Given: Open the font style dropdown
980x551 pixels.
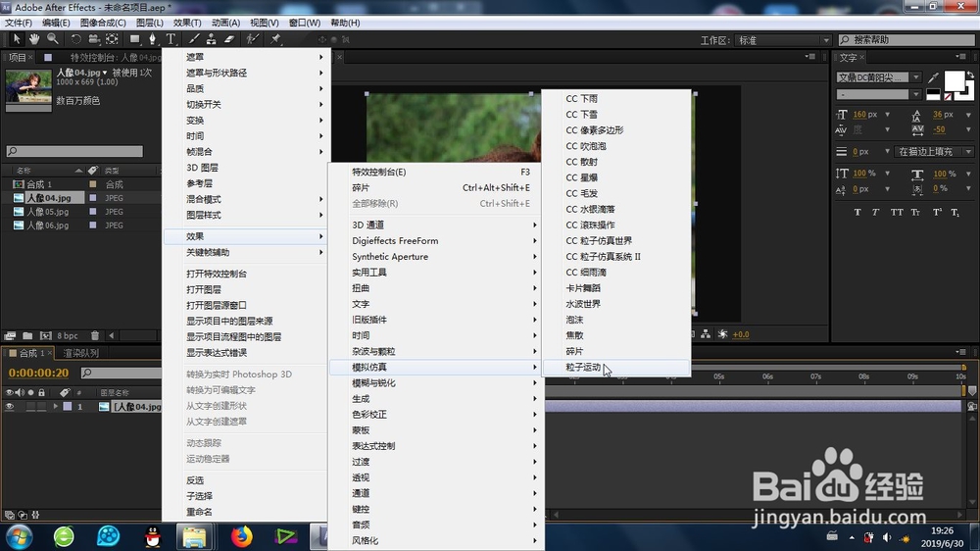Looking at the screenshot, I should tap(915, 94).
